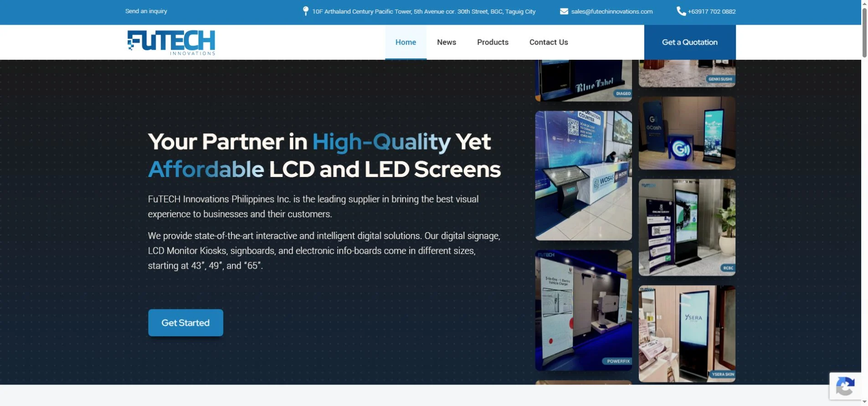Open the Ysera Skin display photo
Viewport: 868px width, 406px height.
point(687,334)
